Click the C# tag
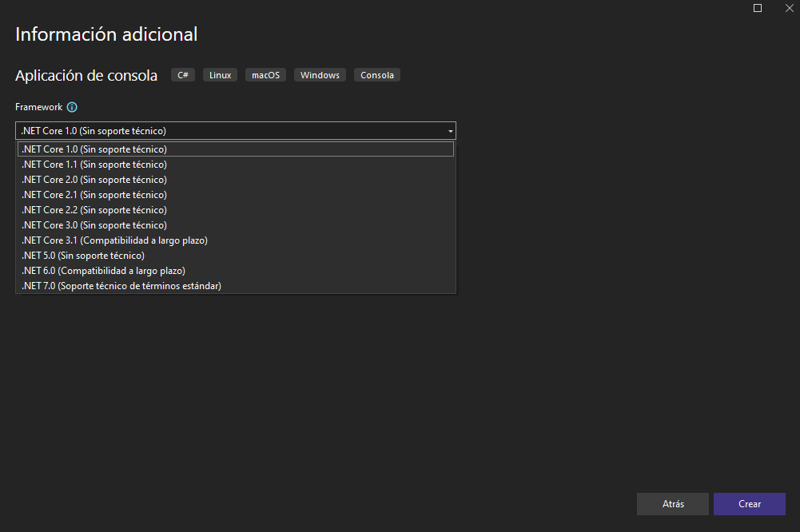 [183, 75]
